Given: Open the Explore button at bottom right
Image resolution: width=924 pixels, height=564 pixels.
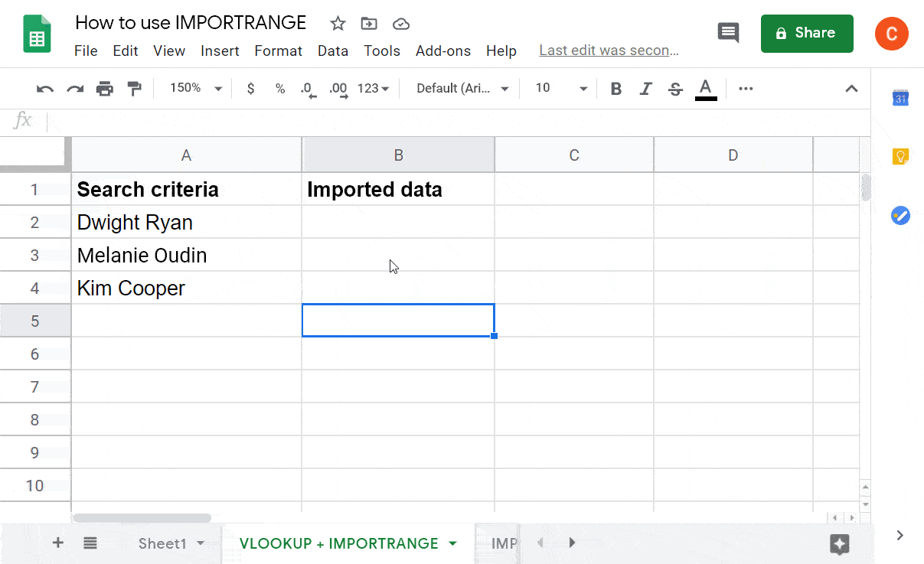Looking at the screenshot, I should click(840, 543).
